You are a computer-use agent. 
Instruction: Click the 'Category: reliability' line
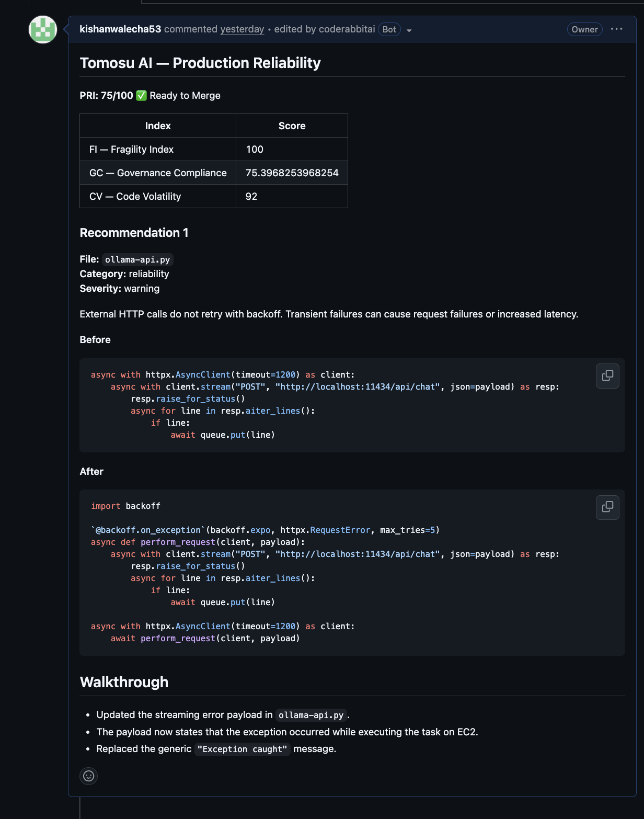tap(124, 274)
